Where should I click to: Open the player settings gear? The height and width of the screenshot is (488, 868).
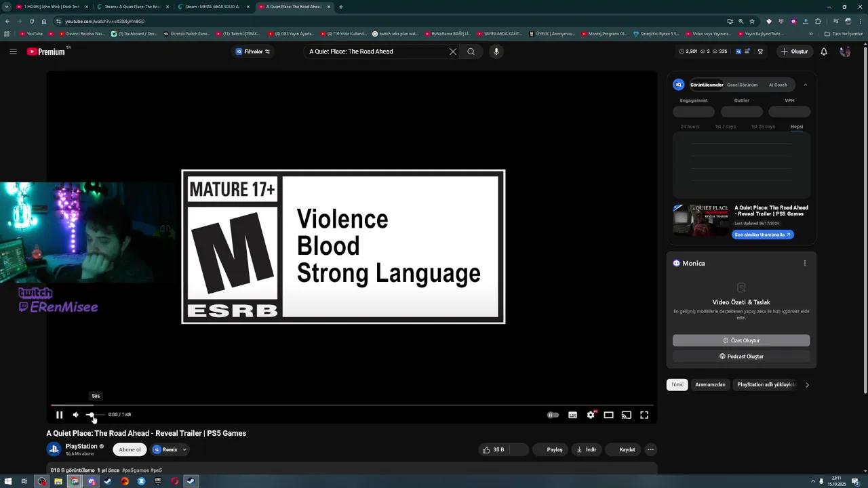click(591, 415)
